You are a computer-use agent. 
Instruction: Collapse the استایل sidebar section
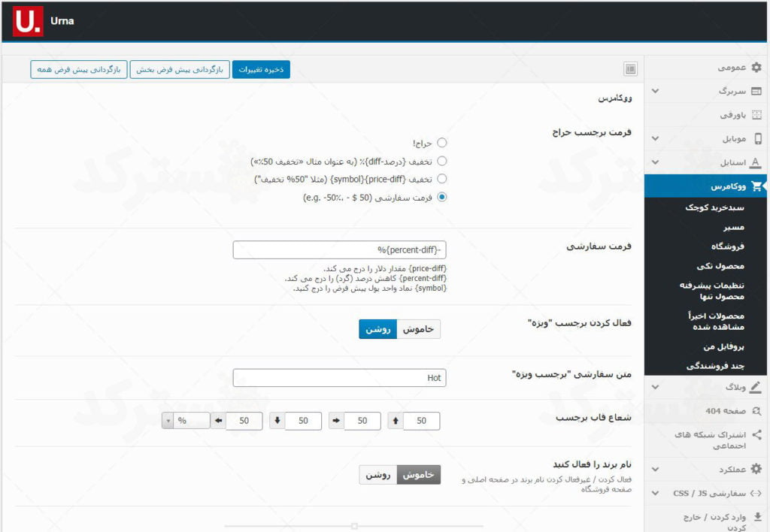tap(654, 162)
